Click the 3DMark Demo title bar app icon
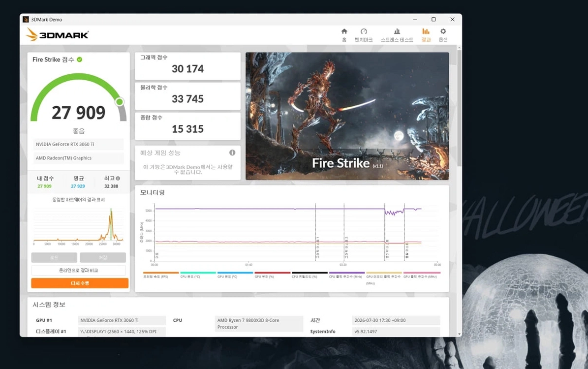Image resolution: width=588 pixels, height=369 pixels. 26,20
